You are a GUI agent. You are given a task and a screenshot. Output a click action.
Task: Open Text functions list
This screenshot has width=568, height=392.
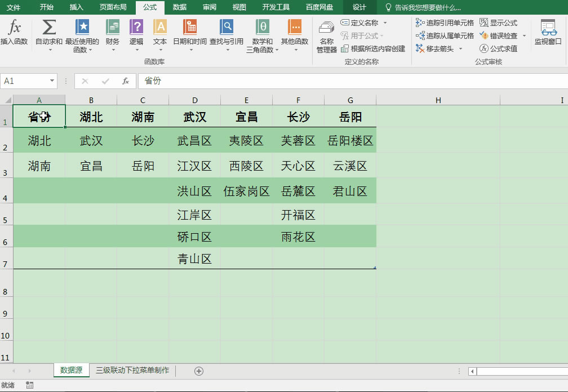(x=160, y=35)
